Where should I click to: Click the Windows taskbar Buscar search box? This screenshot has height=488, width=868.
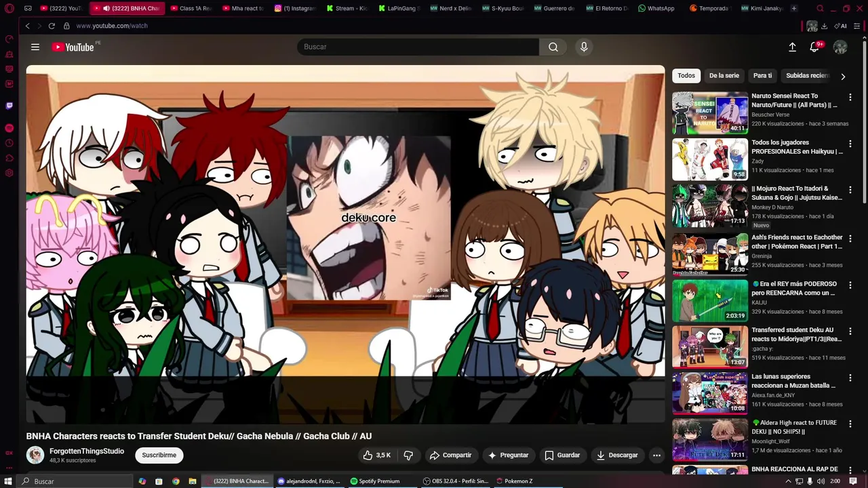pyautogui.click(x=75, y=481)
